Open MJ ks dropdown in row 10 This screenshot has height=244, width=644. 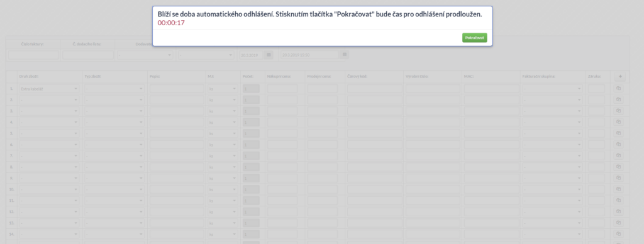(x=223, y=190)
